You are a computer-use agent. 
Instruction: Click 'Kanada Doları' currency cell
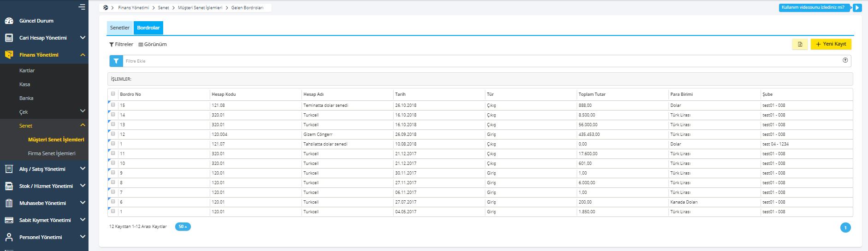pos(684,202)
